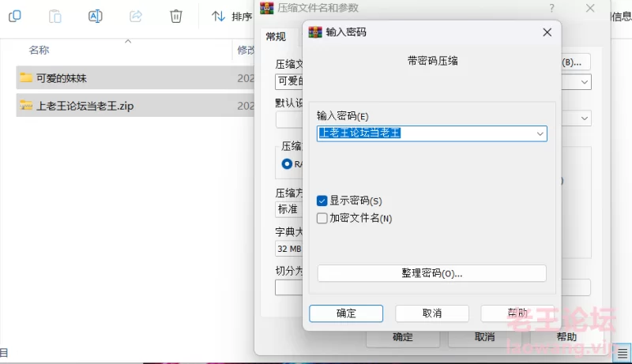Click 确定 in the 输入密码 dialog
632x364 pixels.
coord(346,313)
